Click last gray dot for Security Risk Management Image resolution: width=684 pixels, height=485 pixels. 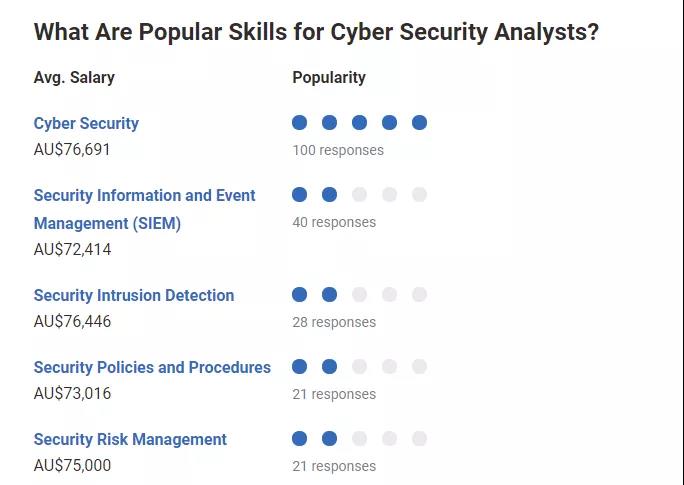[420, 439]
